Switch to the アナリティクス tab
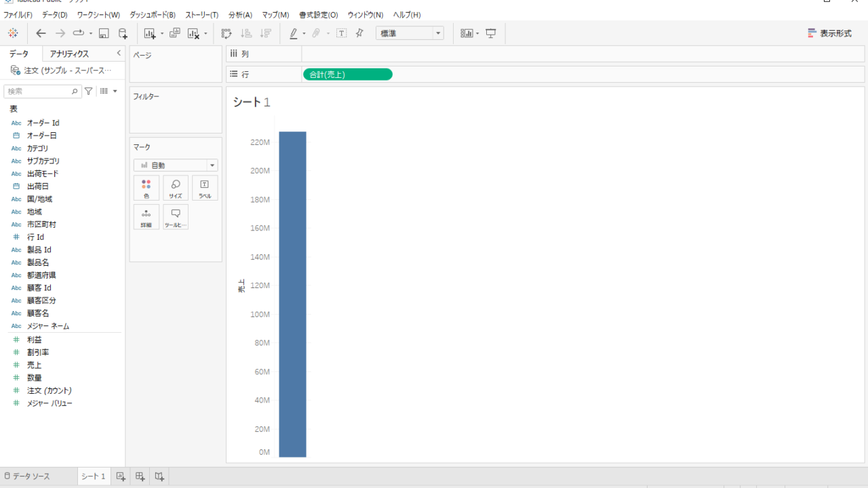This screenshot has height=488, width=868. click(69, 54)
